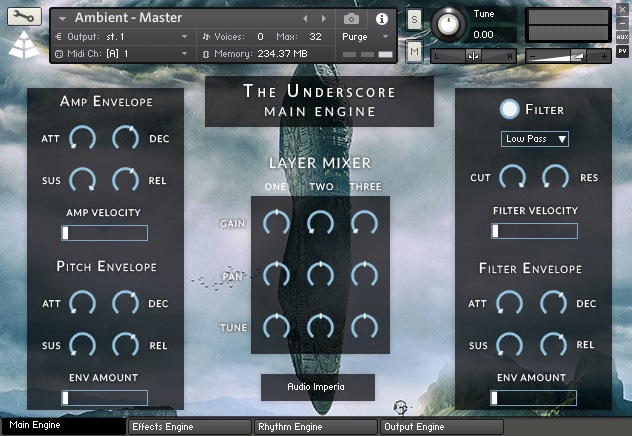
Task: Switch to the Main Engine tab
Action: pyautogui.click(x=64, y=426)
